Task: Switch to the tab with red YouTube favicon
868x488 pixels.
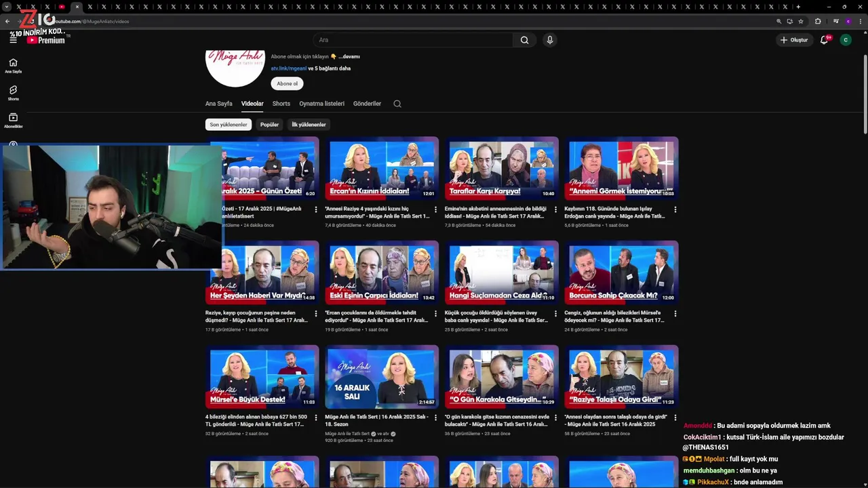Action: pyautogui.click(x=62, y=7)
